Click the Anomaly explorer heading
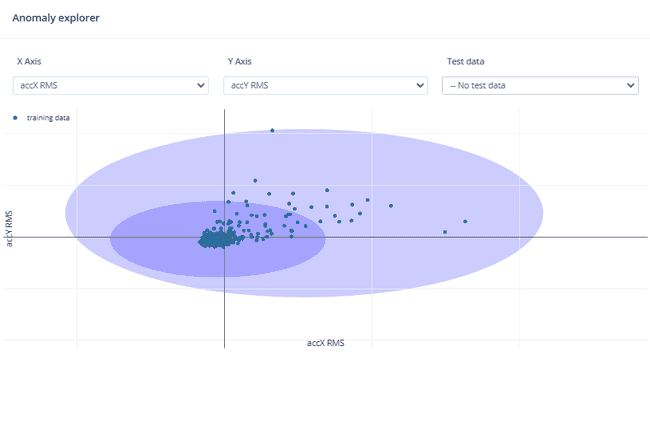650x448 pixels. [55, 18]
